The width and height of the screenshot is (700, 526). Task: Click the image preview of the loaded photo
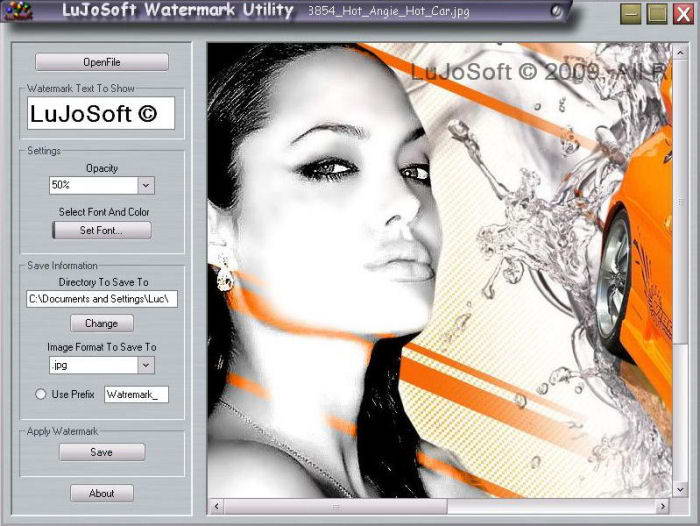(x=440, y=270)
